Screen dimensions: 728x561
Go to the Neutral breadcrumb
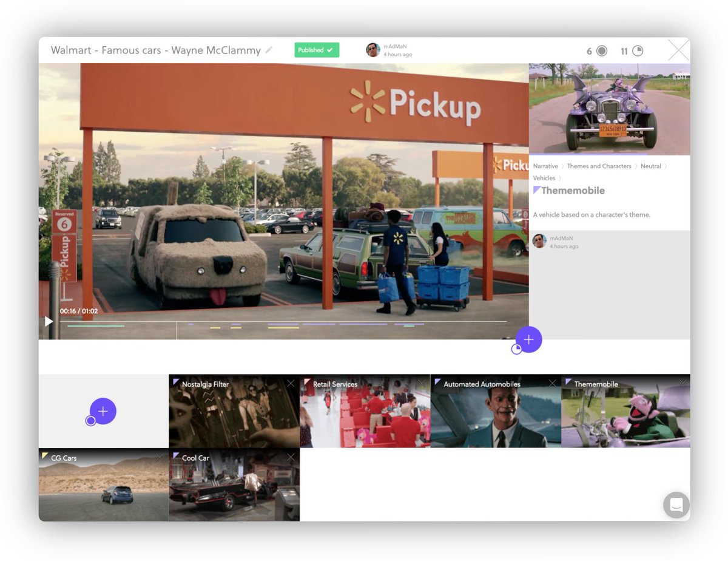click(x=650, y=166)
